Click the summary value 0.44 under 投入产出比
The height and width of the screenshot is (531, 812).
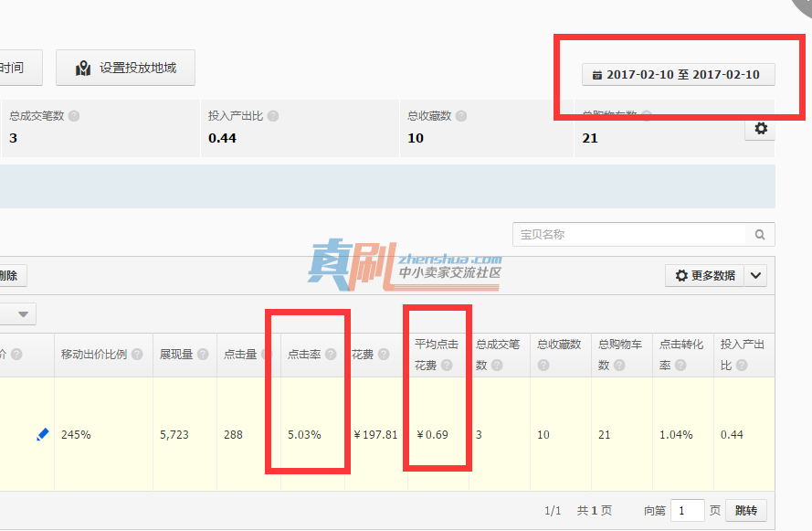[222, 138]
